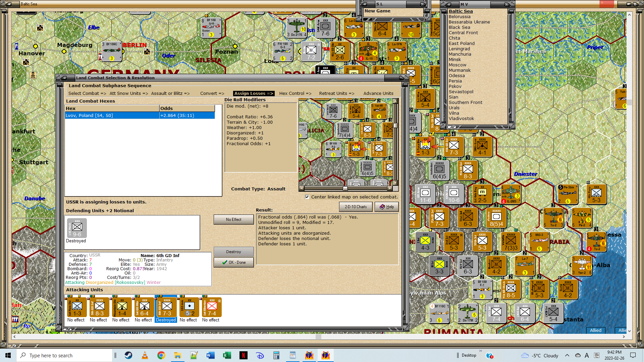Click the La-7 fighter counter on map
Image resolution: width=644 pixels, height=362 pixels.
(525, 266)
